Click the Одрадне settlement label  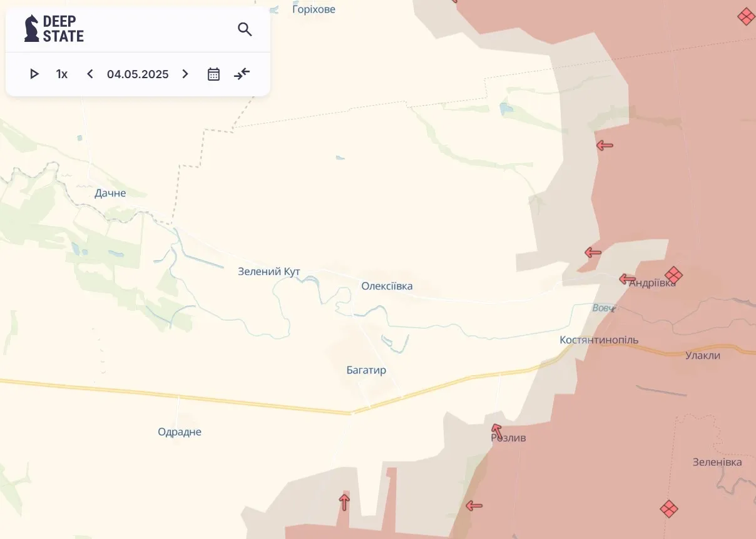click(x=180, y=432)
